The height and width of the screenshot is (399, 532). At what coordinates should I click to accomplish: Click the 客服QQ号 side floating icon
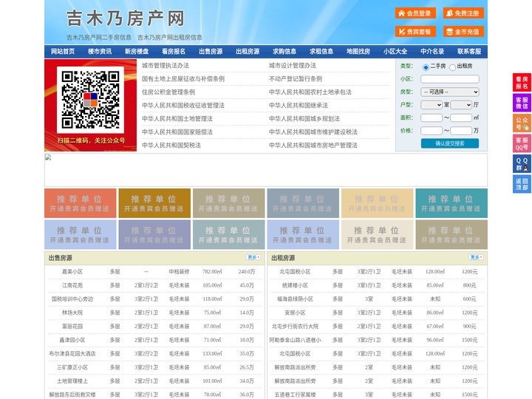522,143
